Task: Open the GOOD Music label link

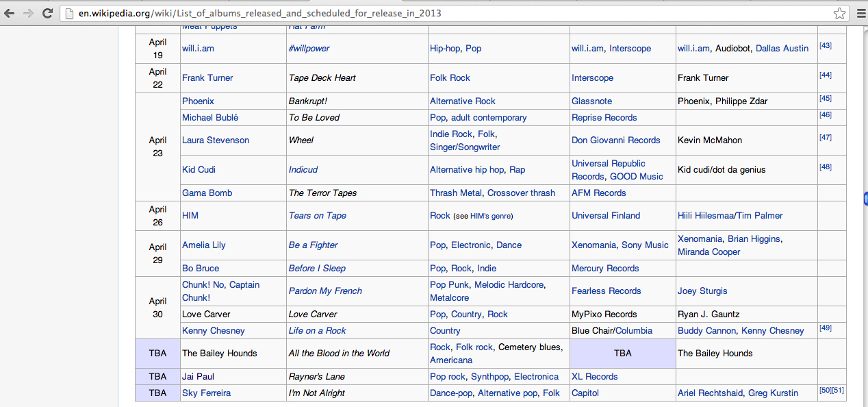Action: click(637, 177)
